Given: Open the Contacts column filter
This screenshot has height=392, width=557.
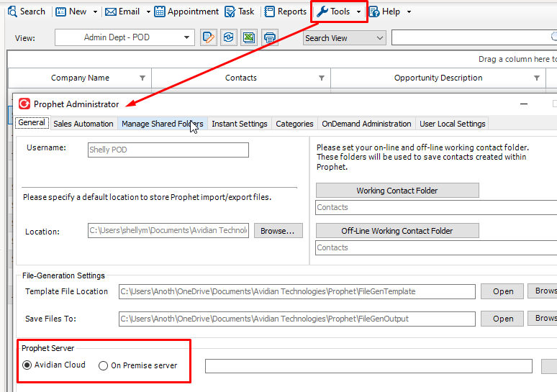Looking at the screenshot, I should point(322,78).
